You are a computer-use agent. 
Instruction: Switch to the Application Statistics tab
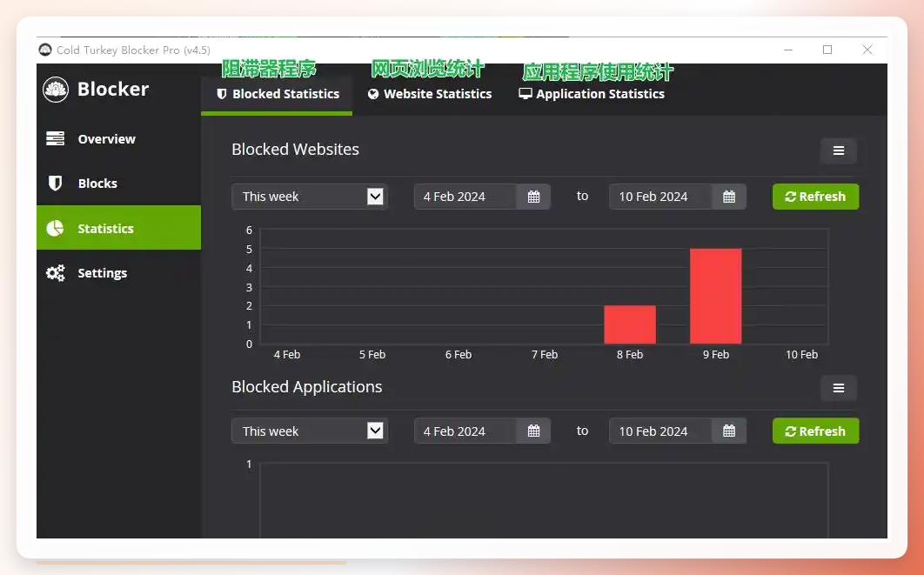pos(592,94)
